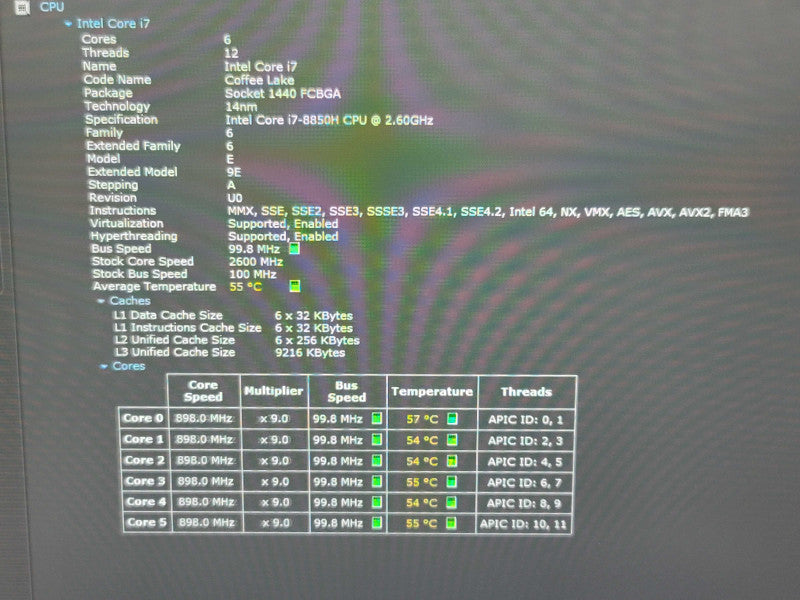Click APIC ID: 0, 1 threads cell
Screen dimensions: 800x600
pyautogui.click(x=526, y=420)
